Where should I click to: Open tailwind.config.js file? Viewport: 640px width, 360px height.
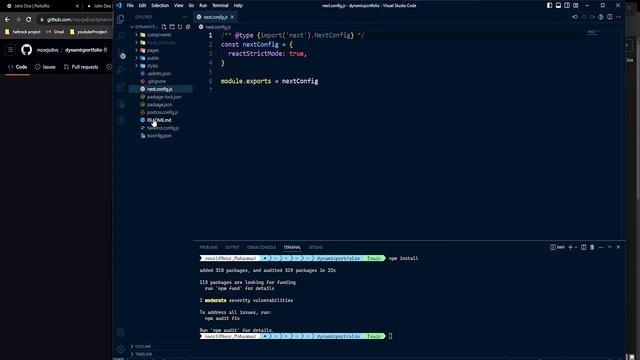(162, 128)
